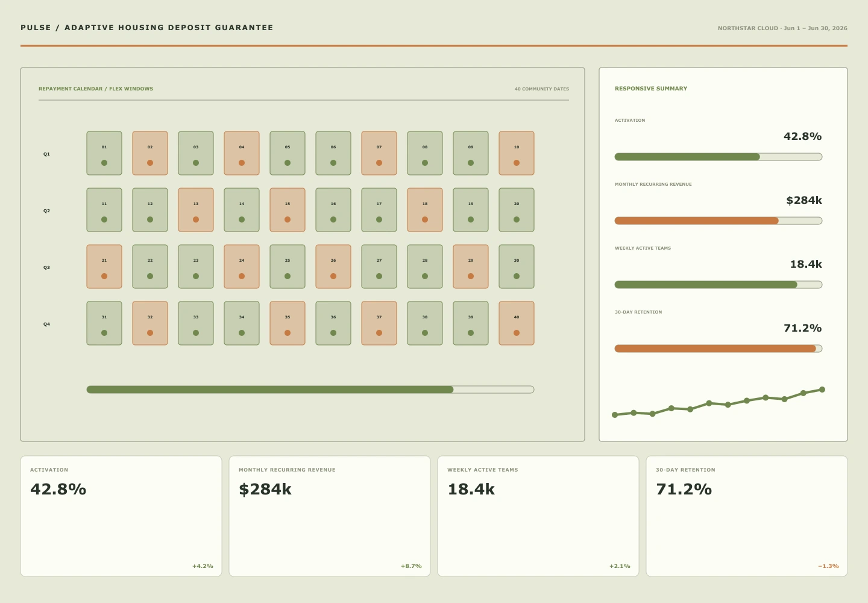Screen dimensions: 868x603
Task: Select date tile 10 in the calendar
Action: [517, 153]
